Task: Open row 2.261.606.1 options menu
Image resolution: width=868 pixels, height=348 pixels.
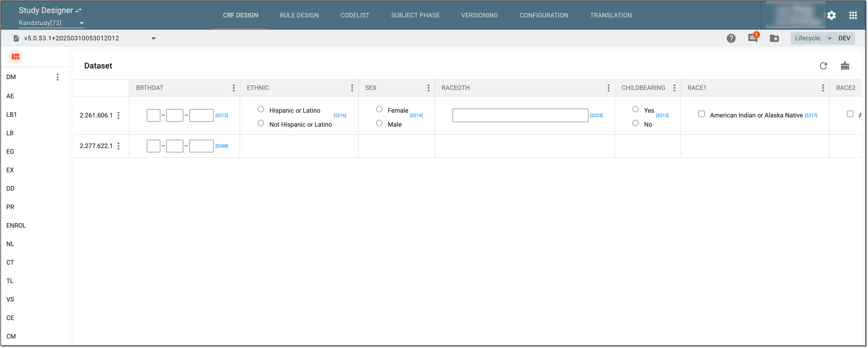Action: 118,115
